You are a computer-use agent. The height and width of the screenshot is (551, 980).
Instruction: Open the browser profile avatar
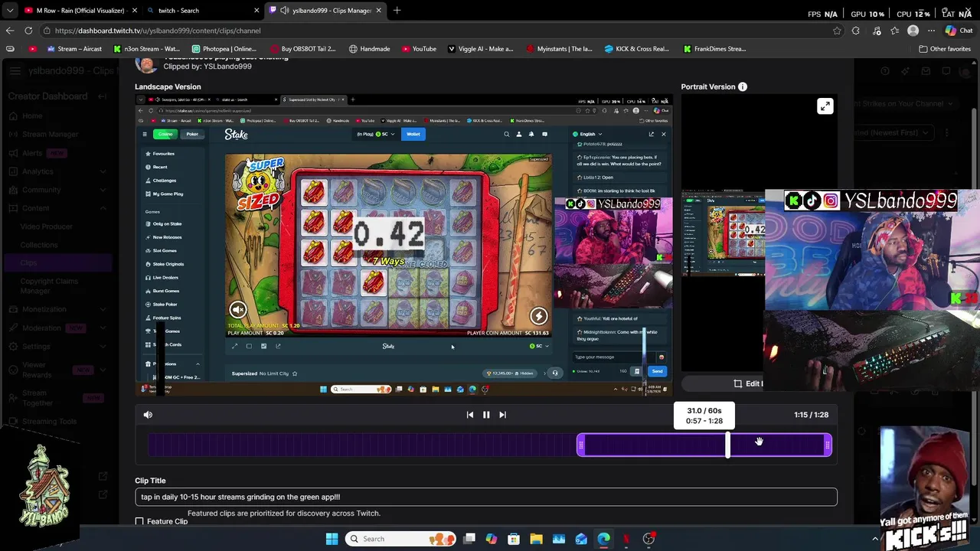(913, 31)
